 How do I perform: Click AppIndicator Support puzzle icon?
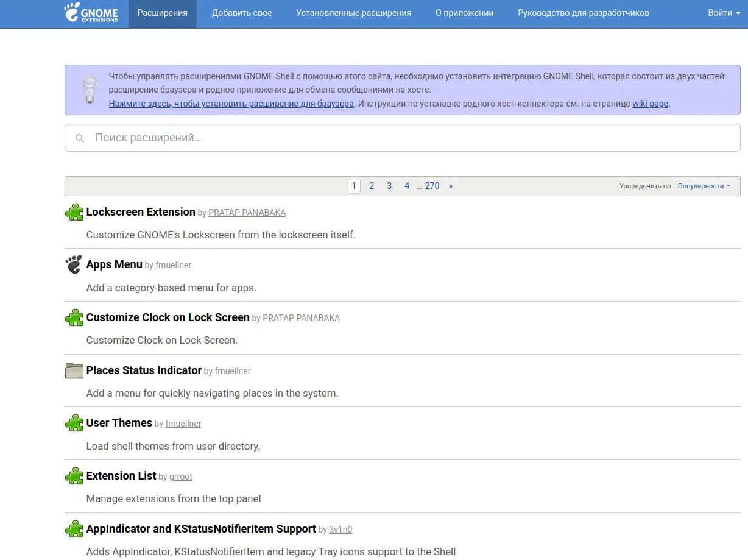pyautogui.click(x=74, y=529)
